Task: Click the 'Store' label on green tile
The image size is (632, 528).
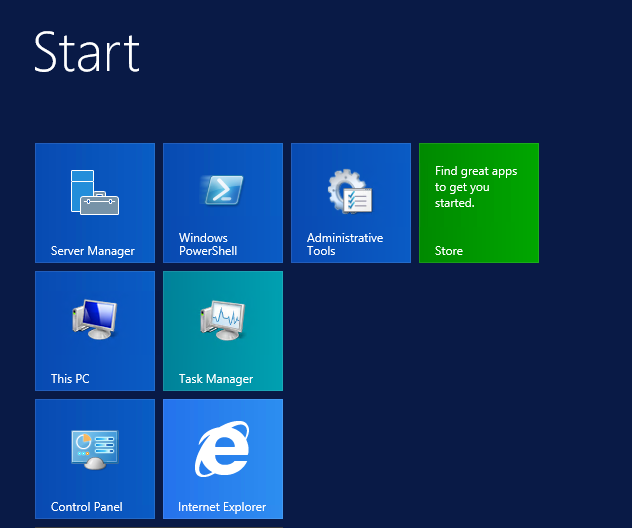Action: 449,251
